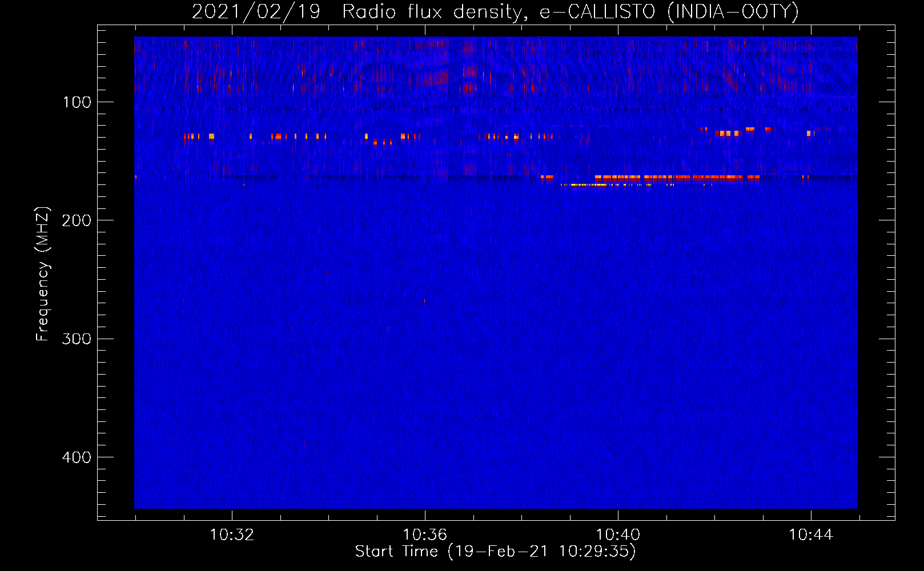The image size is (924, 571).
Task: Click the '10:44' time tick label
Action: (x=811, y=535)
